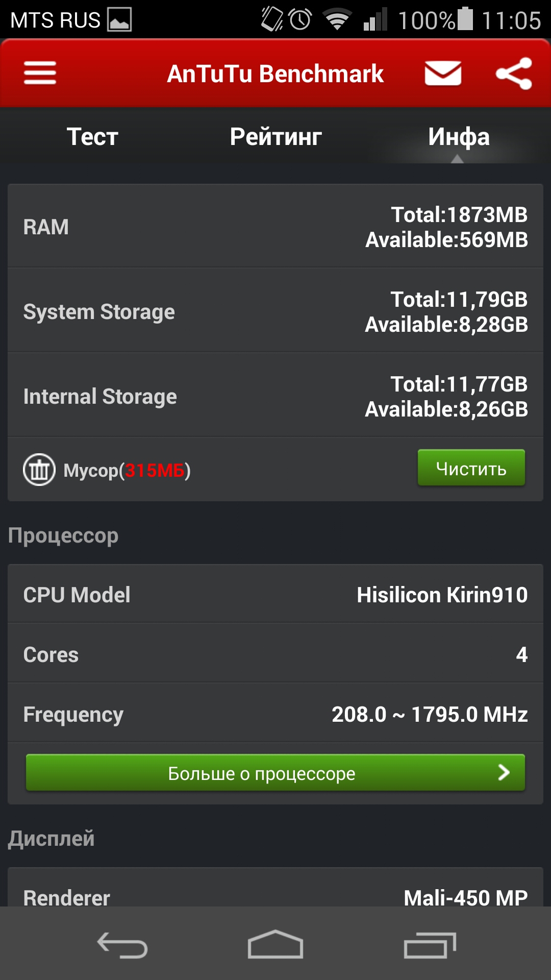
Task: Switch to the Тест tab
Action: click(92, 136)
